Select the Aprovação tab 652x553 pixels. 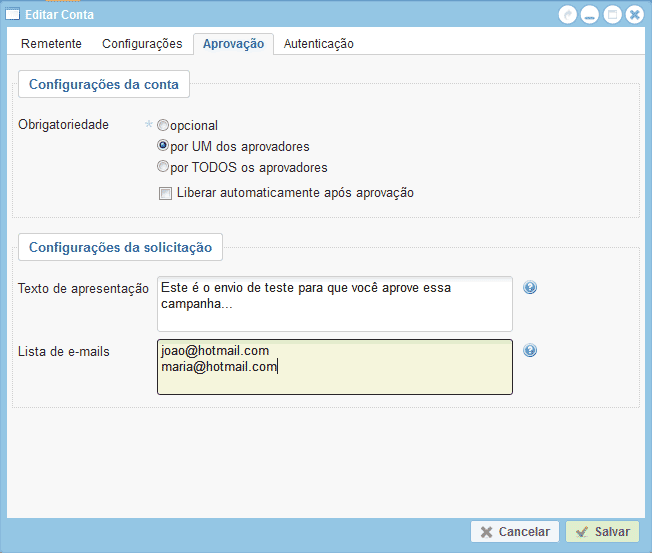coord(233,44)
